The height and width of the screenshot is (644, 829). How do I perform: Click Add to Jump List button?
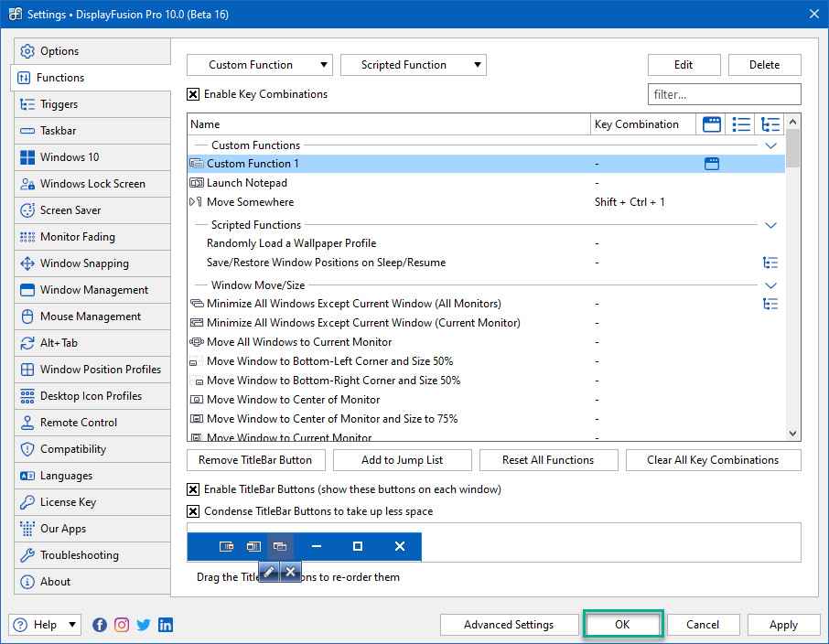403,460
